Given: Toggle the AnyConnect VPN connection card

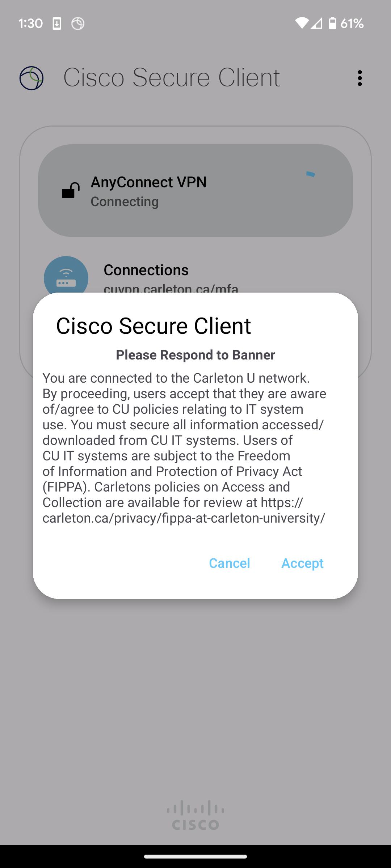Looking at the screenshot, I should point(195,191).
